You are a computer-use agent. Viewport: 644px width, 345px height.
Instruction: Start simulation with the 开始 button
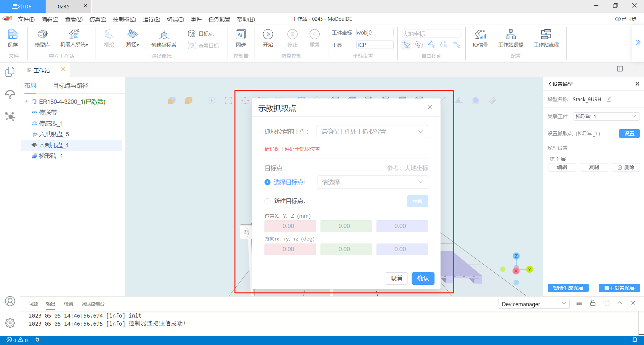click(x=268, y=34)
